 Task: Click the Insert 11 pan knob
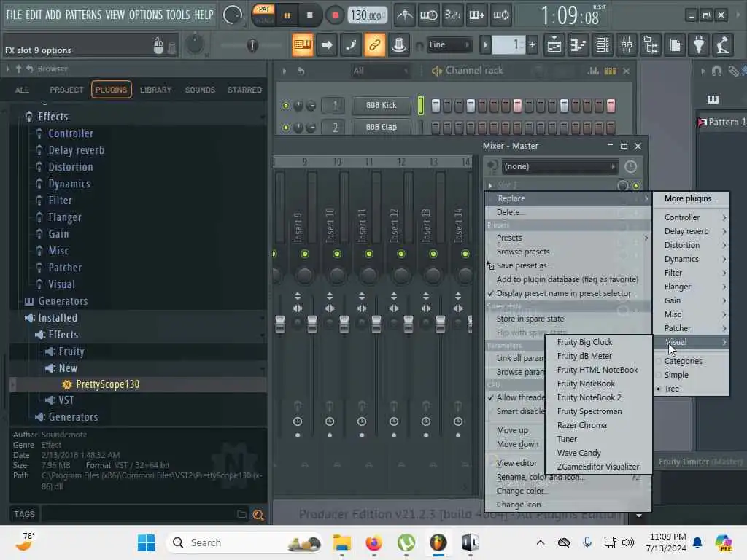coord(368,275)
